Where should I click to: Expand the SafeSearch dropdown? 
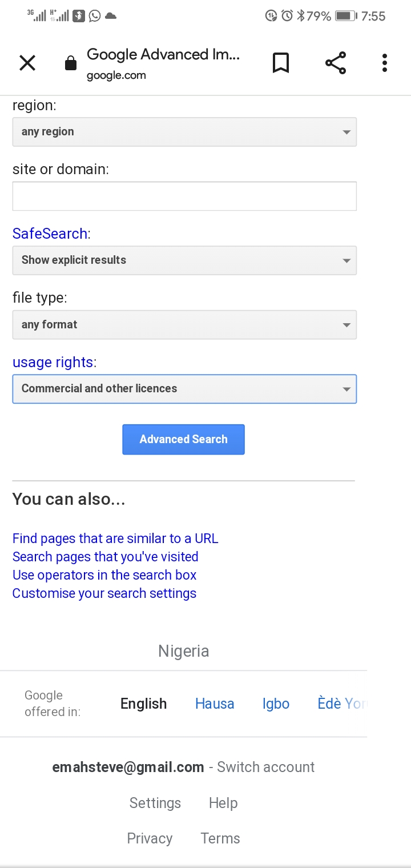click(184, 260)
